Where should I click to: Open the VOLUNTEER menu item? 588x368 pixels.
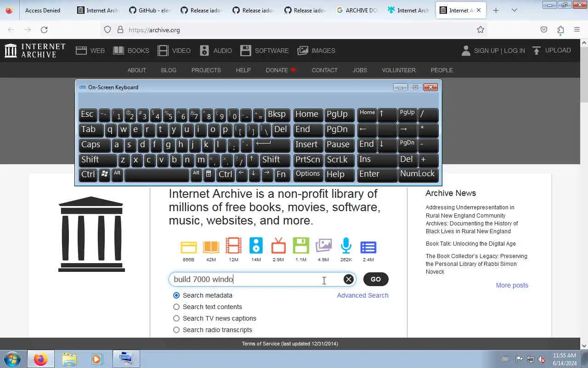coord(399,70)
